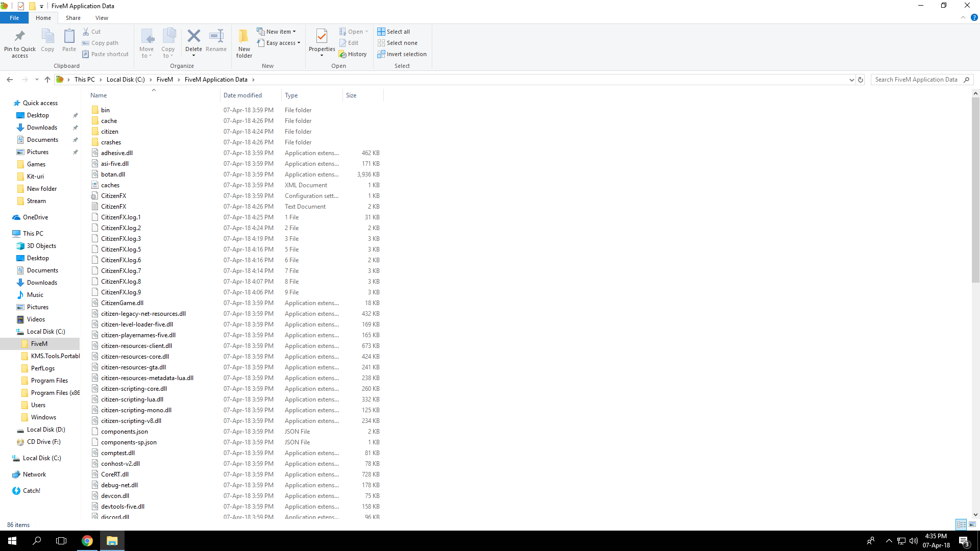The height and width of the screenshot is (551, 980).
Task: Open the Help question mark icon
Action: click(x=974, y=17)
